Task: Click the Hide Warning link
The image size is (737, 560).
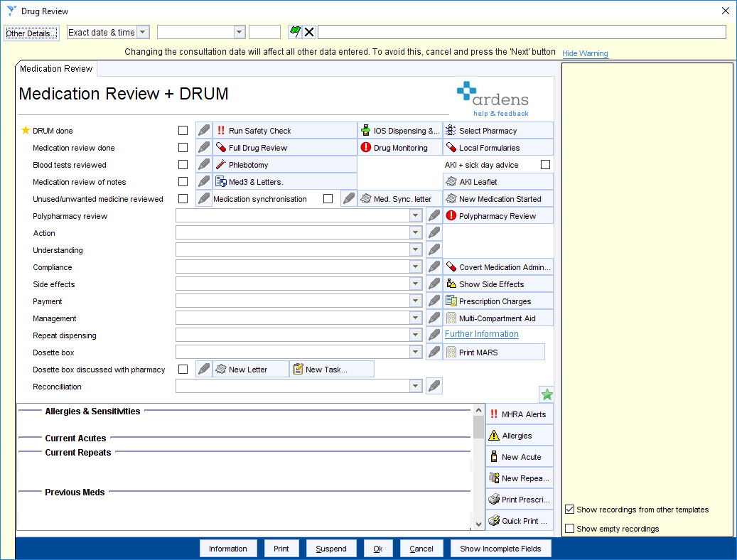Action: [585, 53]
